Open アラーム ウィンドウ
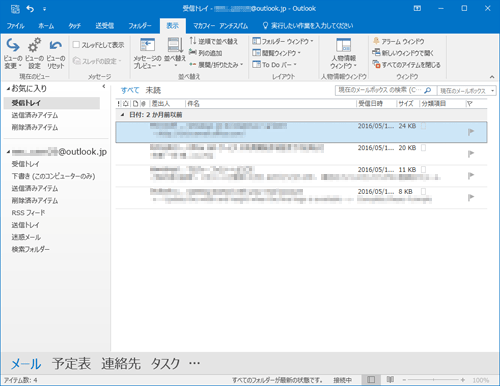Screen dimensions: 500x386 (x=399, y=41)
